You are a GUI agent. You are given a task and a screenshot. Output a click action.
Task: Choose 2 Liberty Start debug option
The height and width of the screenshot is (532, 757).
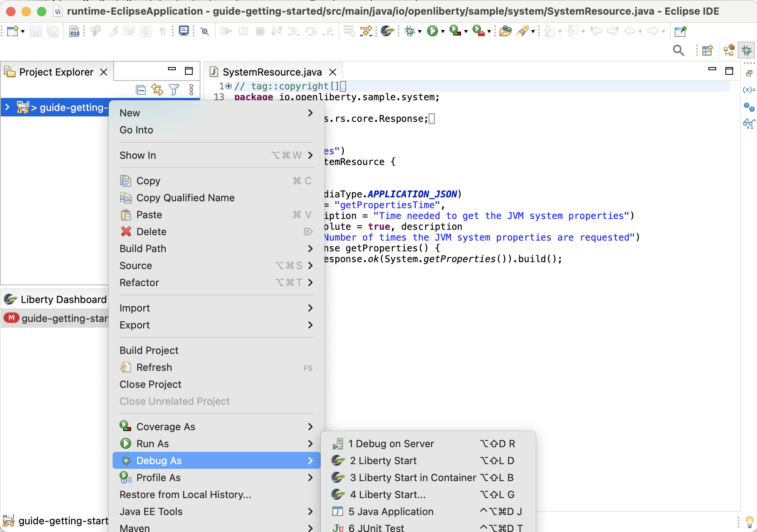(428, 461)
